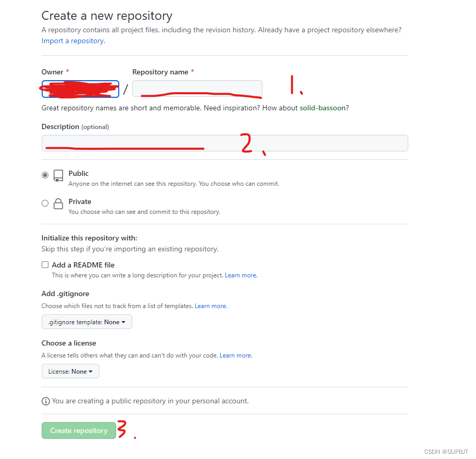Open the Import a repository link
The height and width of the screenshot is (459, 476).
click(x=73, y=41)
